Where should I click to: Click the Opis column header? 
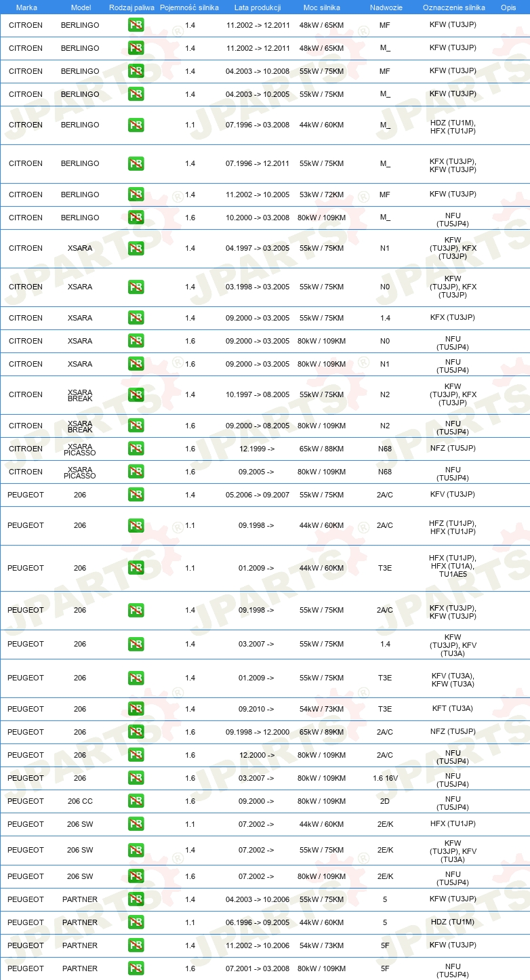point(508,7)
